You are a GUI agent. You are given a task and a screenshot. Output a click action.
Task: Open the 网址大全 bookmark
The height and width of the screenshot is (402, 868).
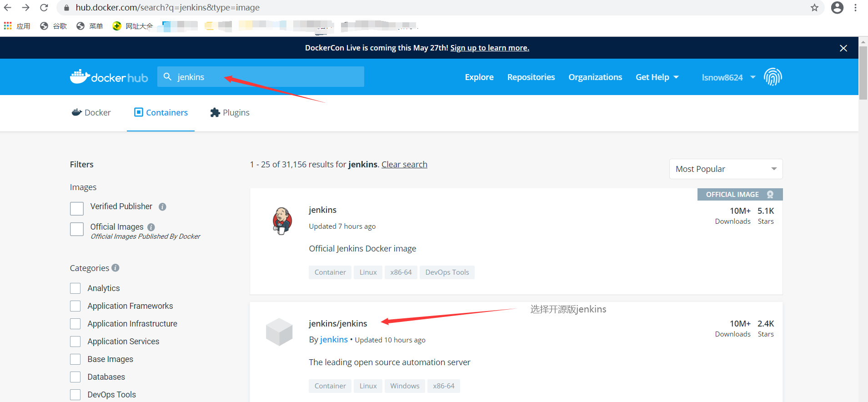(x=133, y=26)
